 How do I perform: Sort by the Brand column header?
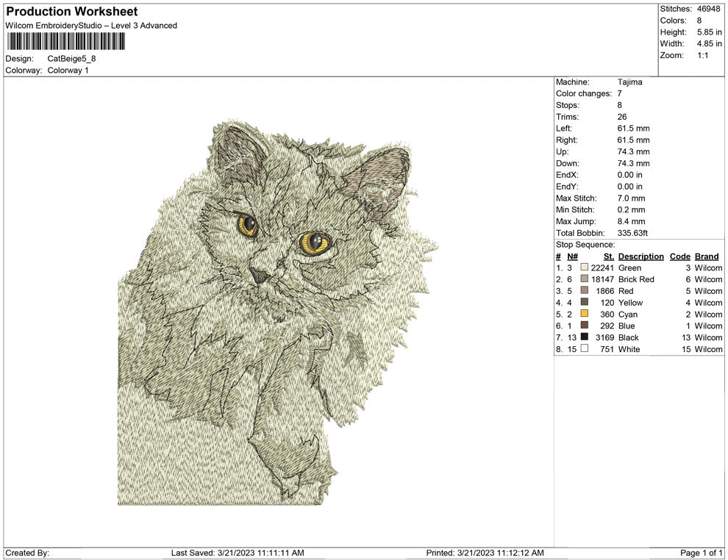coord(706,256)
